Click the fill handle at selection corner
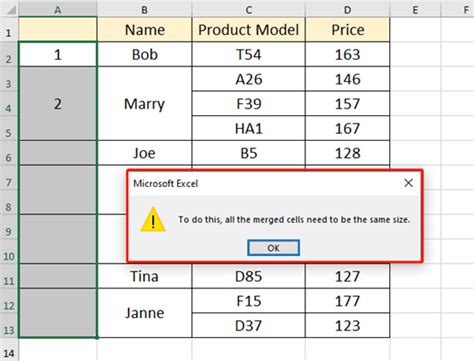 tap(97, 338)
